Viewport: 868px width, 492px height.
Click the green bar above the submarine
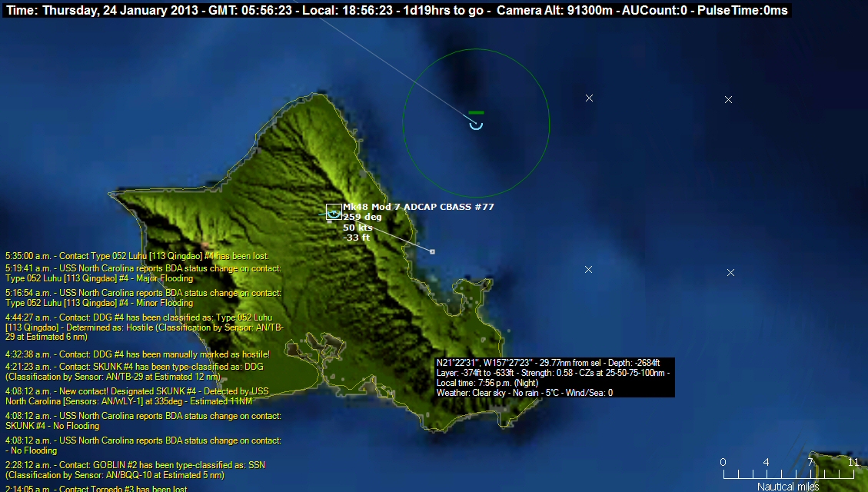[x=476, y=113]
